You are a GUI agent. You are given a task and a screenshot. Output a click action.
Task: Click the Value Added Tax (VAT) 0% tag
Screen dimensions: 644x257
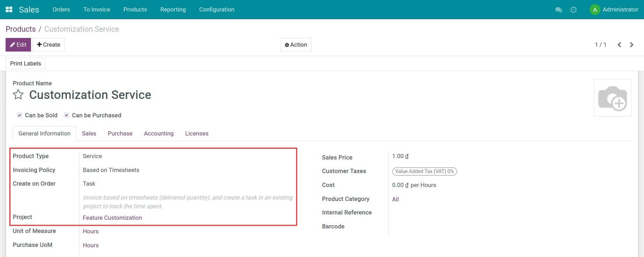424,171
